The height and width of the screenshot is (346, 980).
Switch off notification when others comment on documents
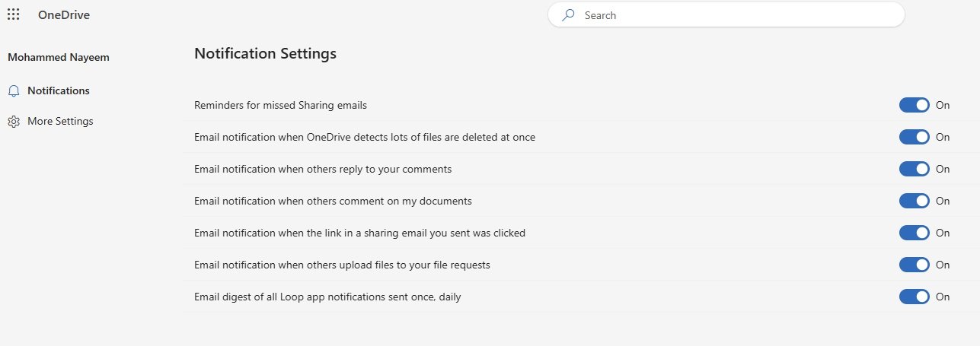[915, 201]
